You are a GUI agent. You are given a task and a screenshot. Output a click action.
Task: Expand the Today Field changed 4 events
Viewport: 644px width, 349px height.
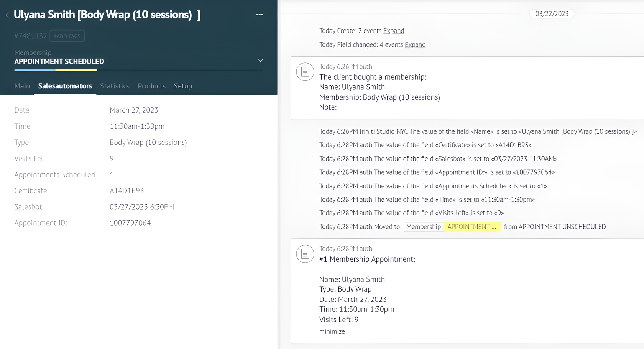coord(415,45)
